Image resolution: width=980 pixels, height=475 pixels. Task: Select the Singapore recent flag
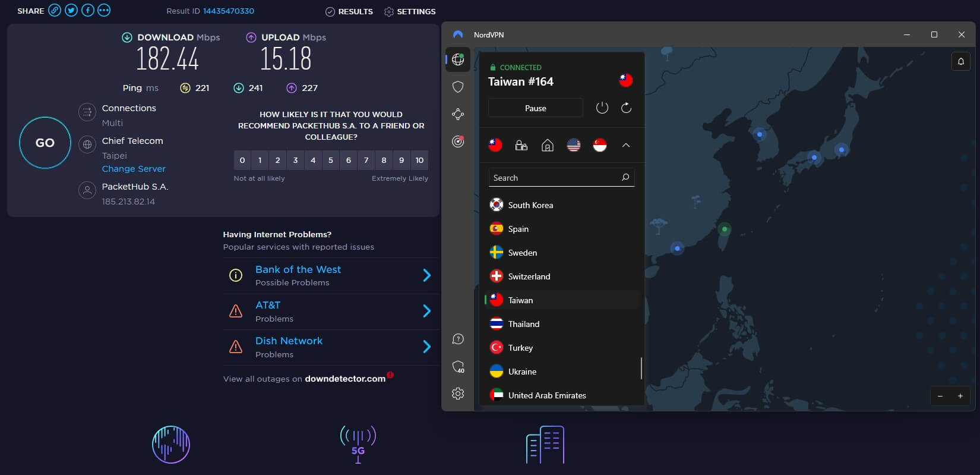600,145
